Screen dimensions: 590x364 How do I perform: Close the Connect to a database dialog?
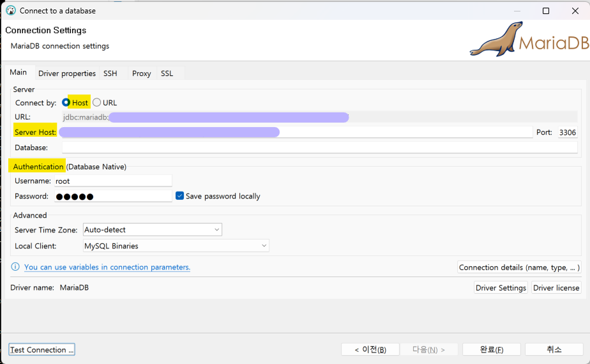click(x=575, y=11)
